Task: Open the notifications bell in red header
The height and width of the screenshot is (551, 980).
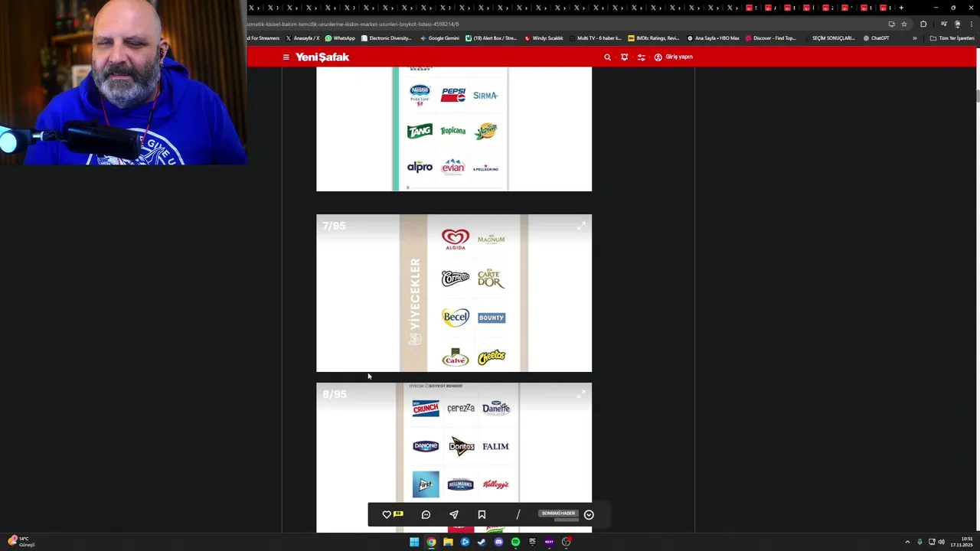Action: click(625, 57)
